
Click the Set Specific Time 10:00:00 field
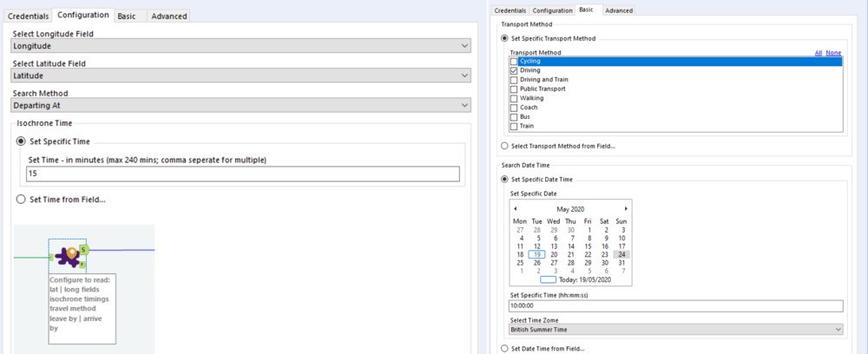tap(676, 306)
